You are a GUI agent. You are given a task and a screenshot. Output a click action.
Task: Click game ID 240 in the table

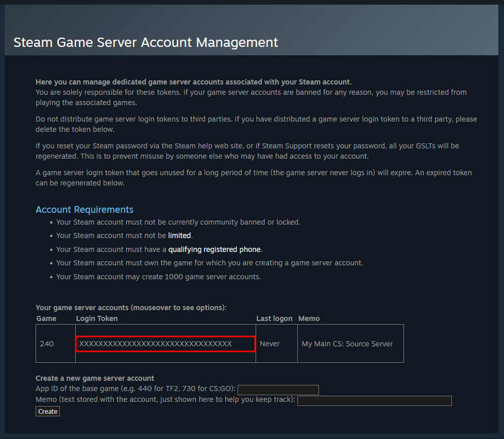tap(47, 344)
